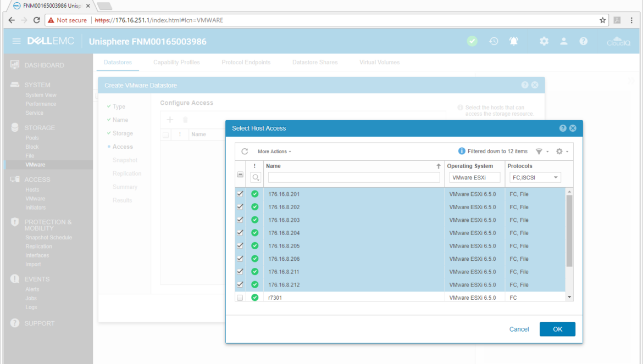View system health status checkmark
This screenshot has height=364, width=643.
472,41
